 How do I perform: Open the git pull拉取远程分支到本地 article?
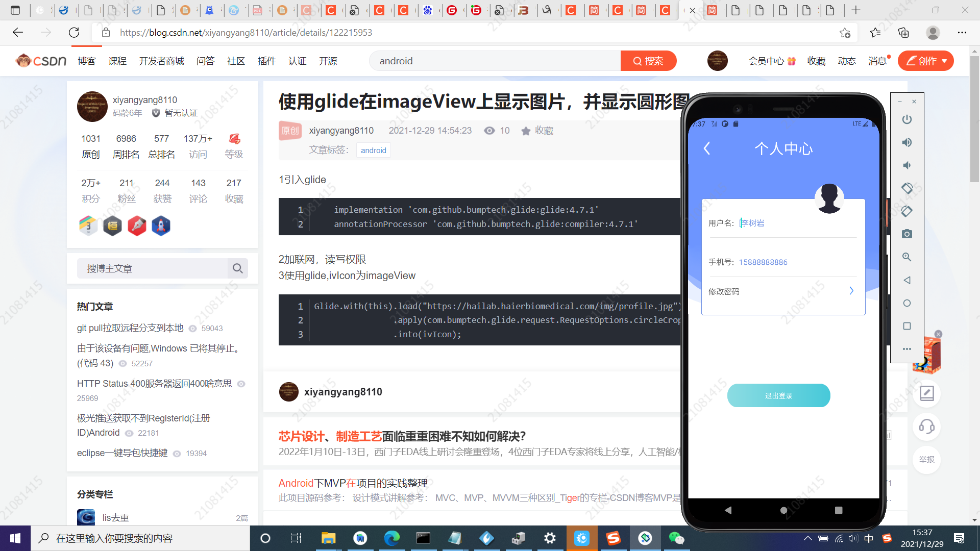130,328
